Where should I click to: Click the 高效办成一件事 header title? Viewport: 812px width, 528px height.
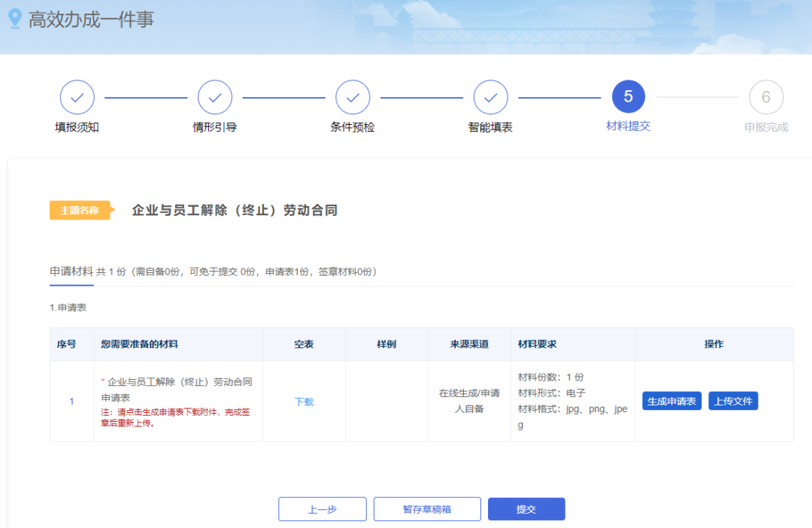point(91,20)
